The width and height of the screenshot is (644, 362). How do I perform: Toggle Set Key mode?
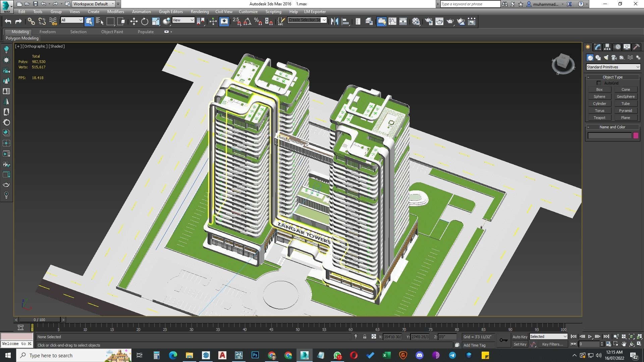(520, 344)
